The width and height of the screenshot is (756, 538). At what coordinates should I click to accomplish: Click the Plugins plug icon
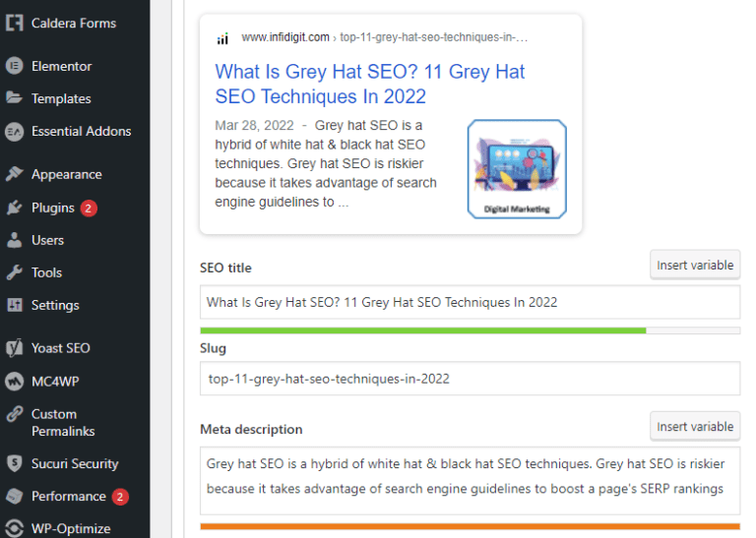point(15,208)
